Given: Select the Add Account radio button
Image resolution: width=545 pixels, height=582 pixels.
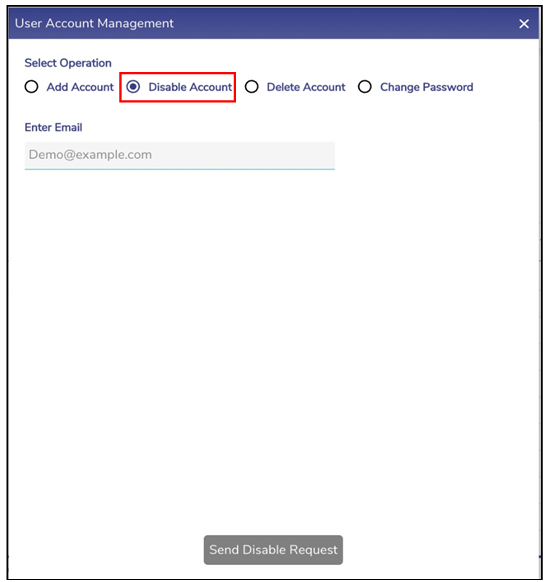Looking at the screenshot, I should pos(32,87).
